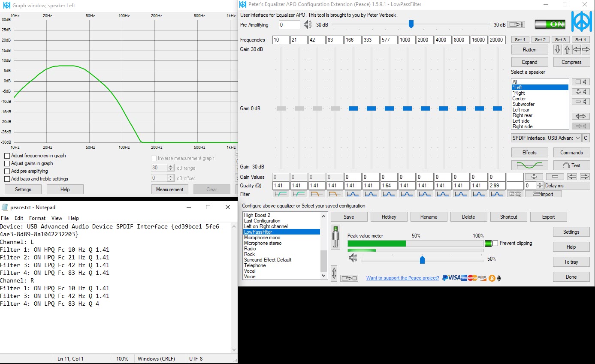Open the File menu in Notepad
Screen dimensions: 595x364
point(5,218)
